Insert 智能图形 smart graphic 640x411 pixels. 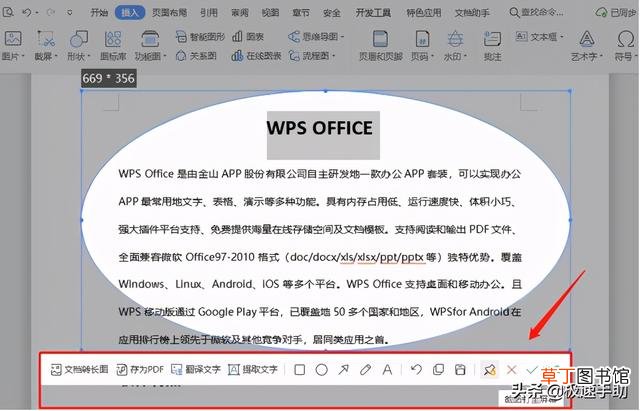[x=200, y=37]
